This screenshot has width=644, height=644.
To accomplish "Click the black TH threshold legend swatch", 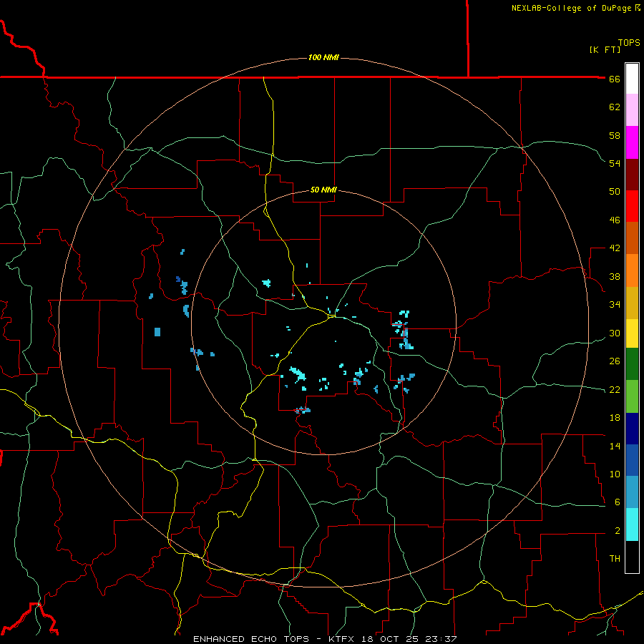I will coord(632,557).
